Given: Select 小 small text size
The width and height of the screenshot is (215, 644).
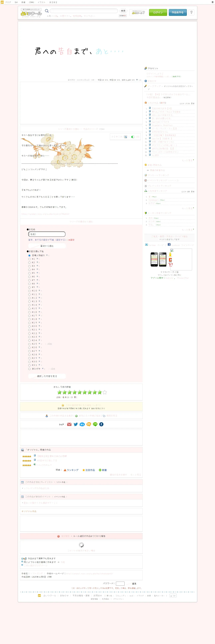Looking at the screenshot, I should point(112,137).
